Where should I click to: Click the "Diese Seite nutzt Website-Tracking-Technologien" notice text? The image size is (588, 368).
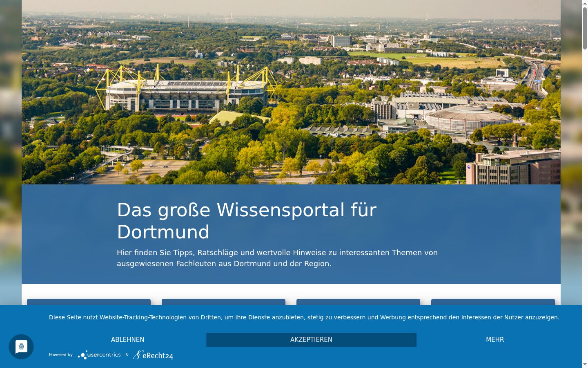click(304, 317)
